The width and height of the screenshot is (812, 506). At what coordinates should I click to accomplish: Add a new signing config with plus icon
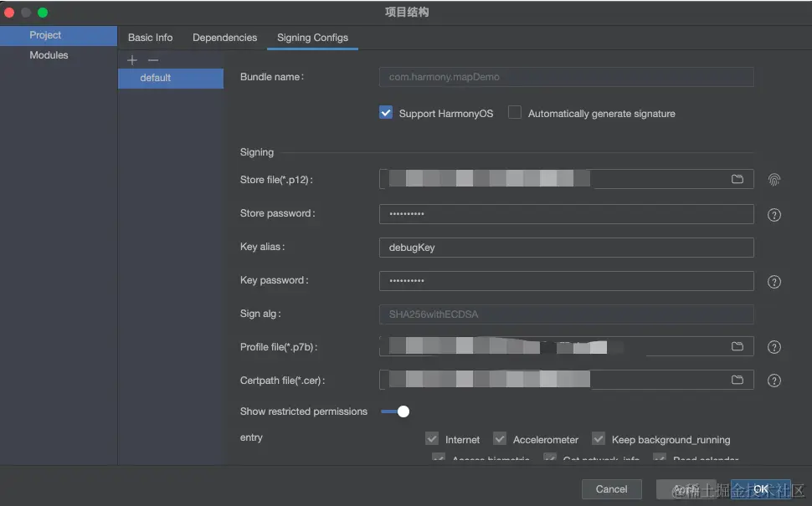coord(132,60)
